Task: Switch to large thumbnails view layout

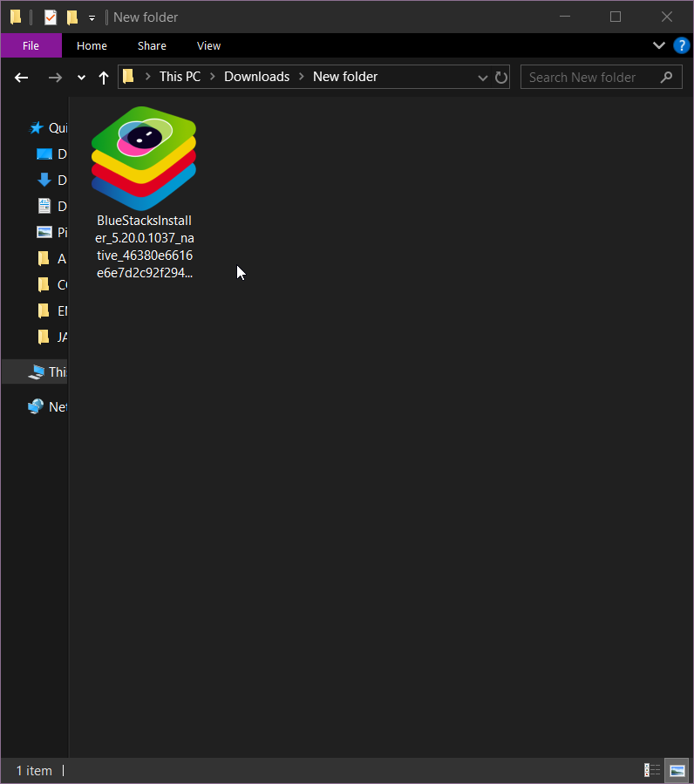Action: [677, 771]
